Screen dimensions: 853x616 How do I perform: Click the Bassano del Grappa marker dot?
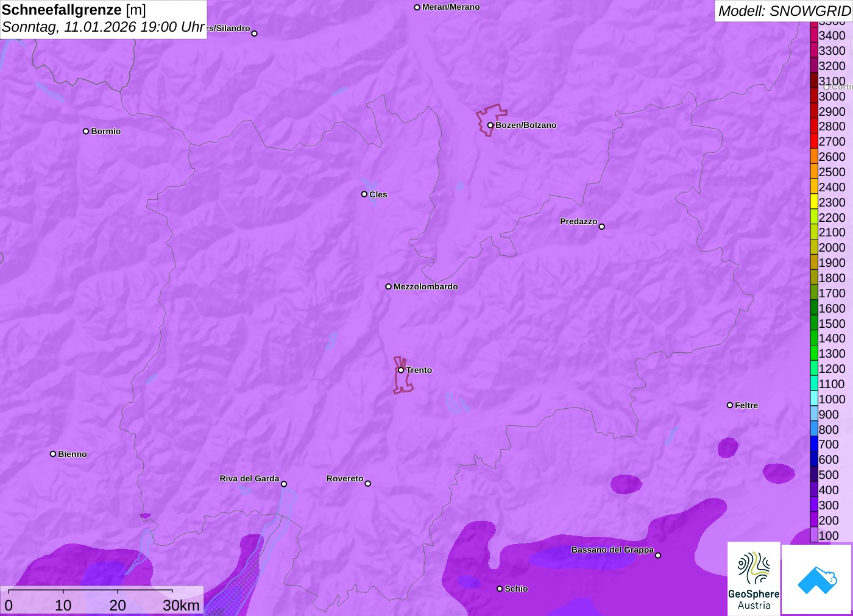(658, 555)
